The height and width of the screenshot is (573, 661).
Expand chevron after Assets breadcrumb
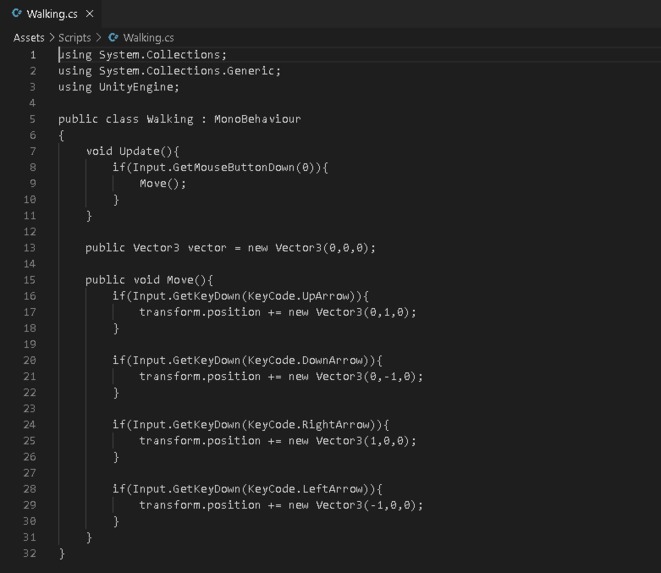(x=51, y=38)
